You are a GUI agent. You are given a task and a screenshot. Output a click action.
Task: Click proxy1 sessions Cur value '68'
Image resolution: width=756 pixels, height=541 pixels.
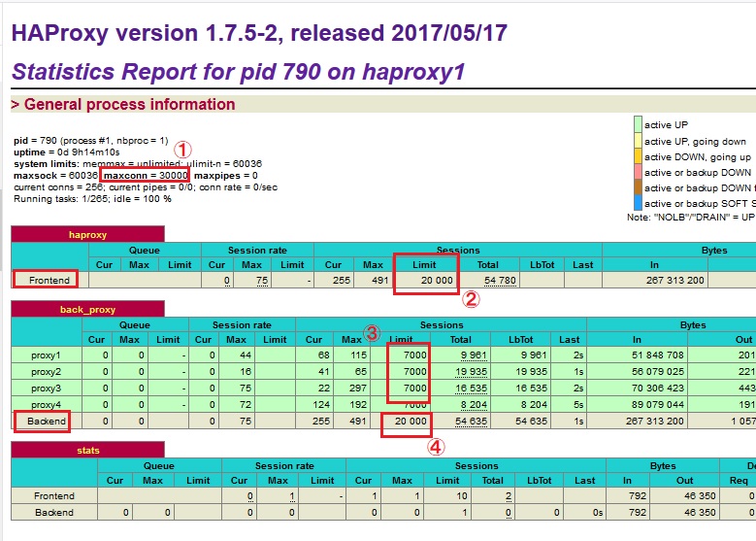click(x=323, y=355)
